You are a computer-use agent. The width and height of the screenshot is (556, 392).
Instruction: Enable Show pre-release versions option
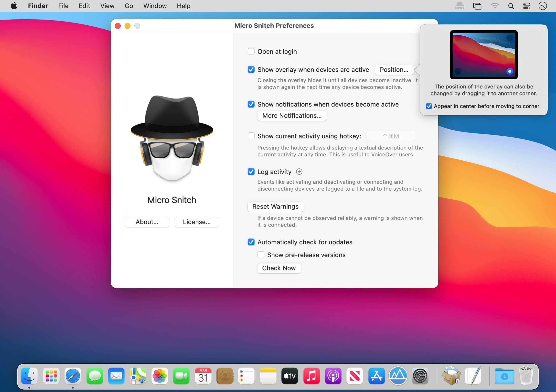(x=261, y=255)
